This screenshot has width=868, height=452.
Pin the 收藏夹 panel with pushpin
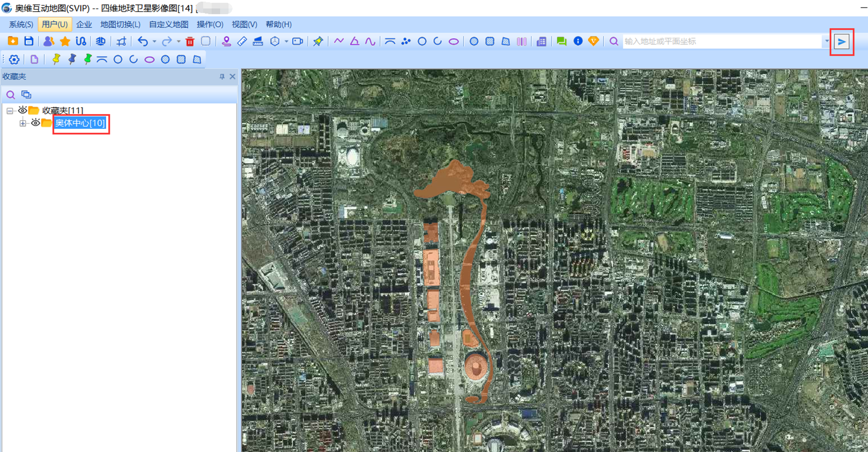point(222,77)
